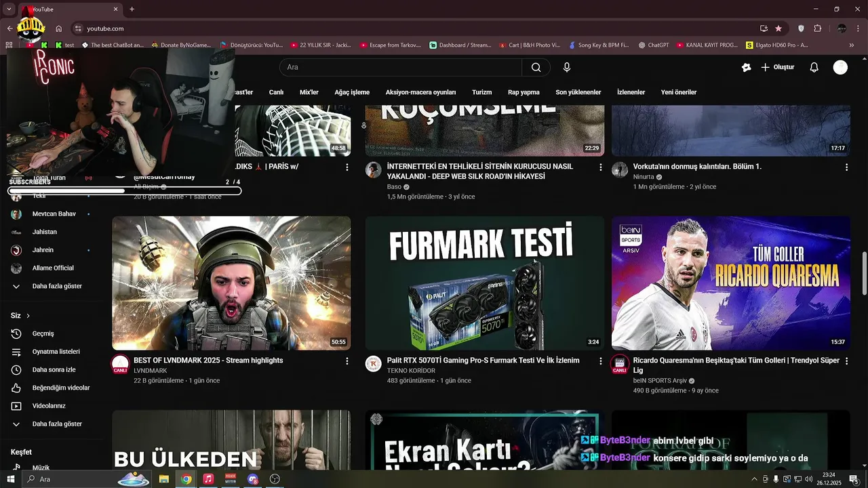Screen dimensions: 868x488
Task: Open Allame Official subscription channel
Action: pos(54,268)
